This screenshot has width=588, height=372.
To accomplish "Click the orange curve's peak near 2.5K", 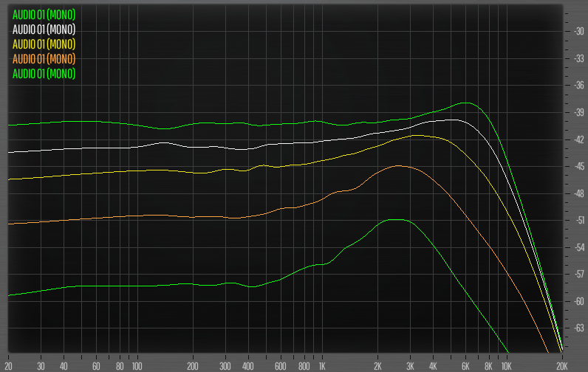I will click(399, 165).
